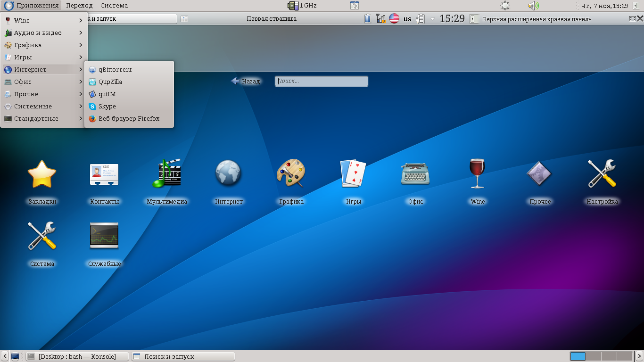
Task: Open the Офис typewriter icon on desktop
Action: click(415, 173)
